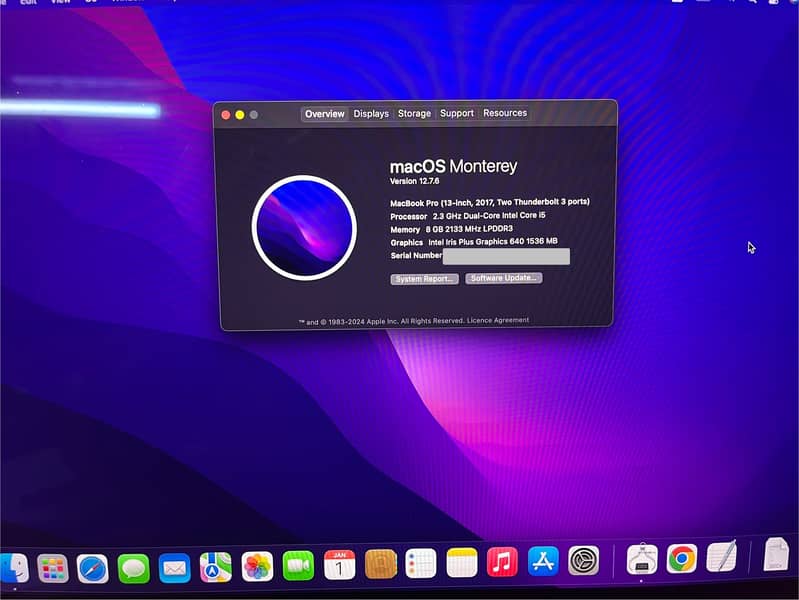Click the "macOS Monterey" heading

(454, 166)
